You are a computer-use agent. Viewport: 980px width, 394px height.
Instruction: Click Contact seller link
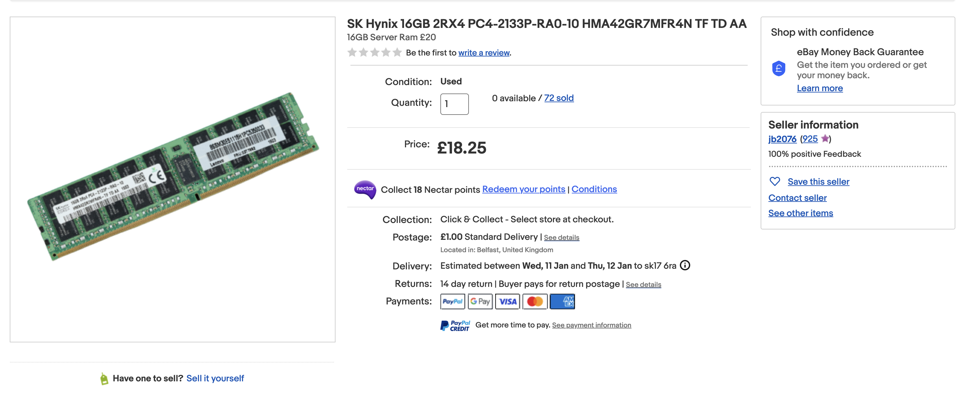coord(797,198)
